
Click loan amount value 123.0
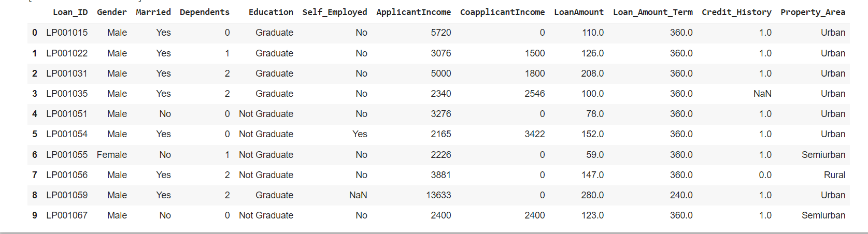coord(593,215)
